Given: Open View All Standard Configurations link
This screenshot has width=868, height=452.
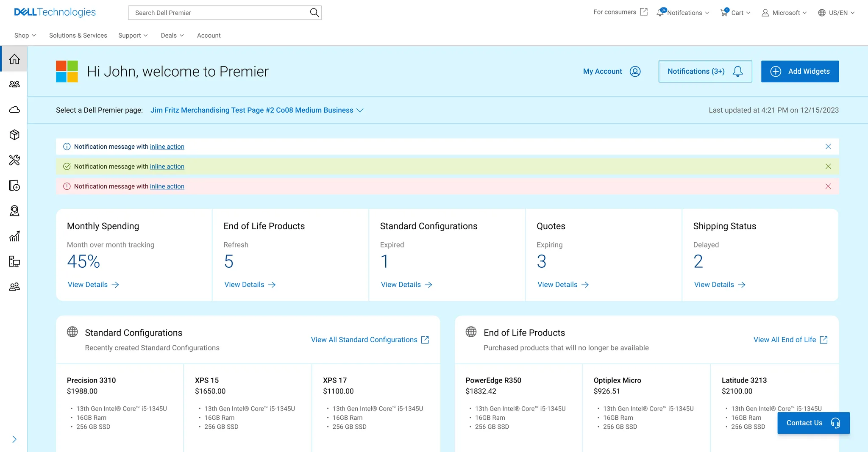Looking at the screenshot, I should click(370, 340).
